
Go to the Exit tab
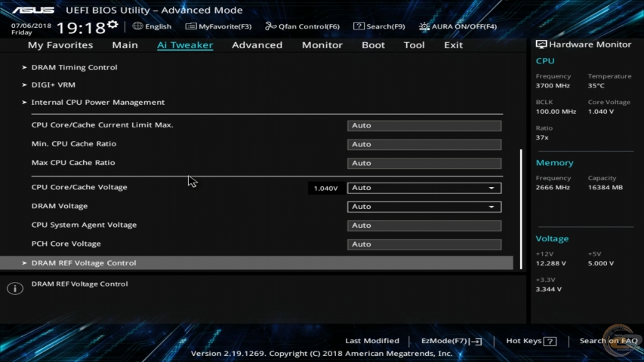click(x=454, y=44)
